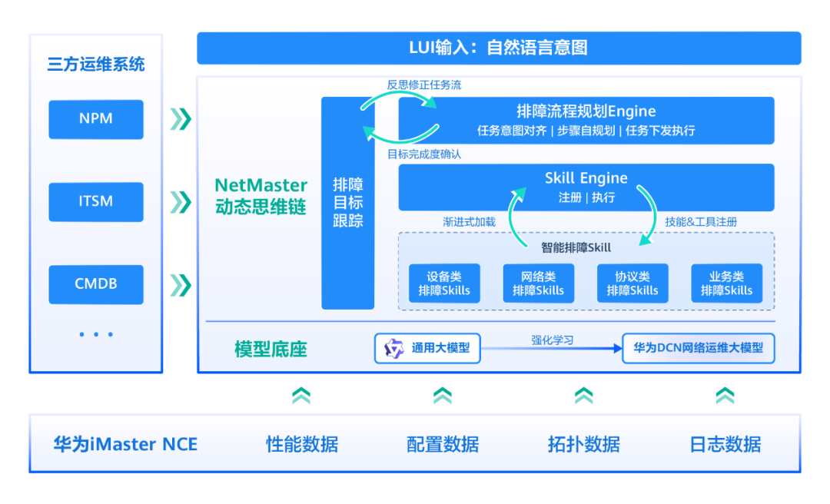Click the double chevron beside ITSM
The width and height of the screenshot is (830, 504).
[x=181, y=202]
